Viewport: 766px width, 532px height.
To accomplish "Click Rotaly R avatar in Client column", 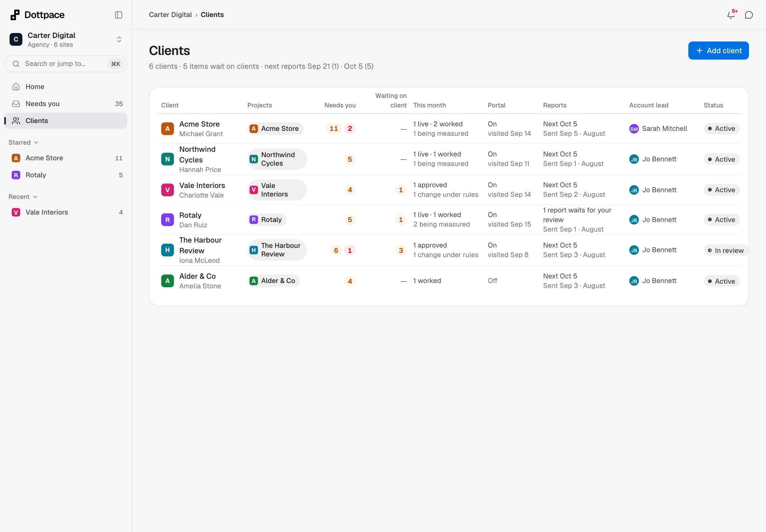I will [167, 220].
